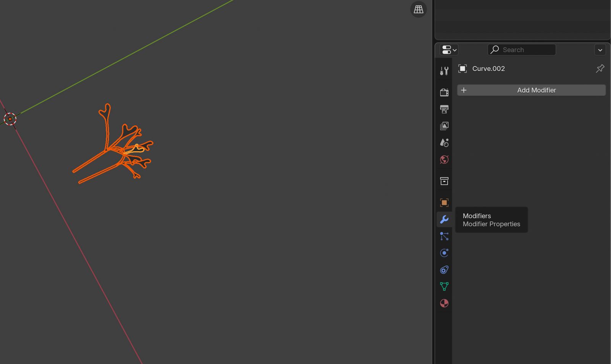
Task: Open Object Constraints properties tab
Action: 444,270
